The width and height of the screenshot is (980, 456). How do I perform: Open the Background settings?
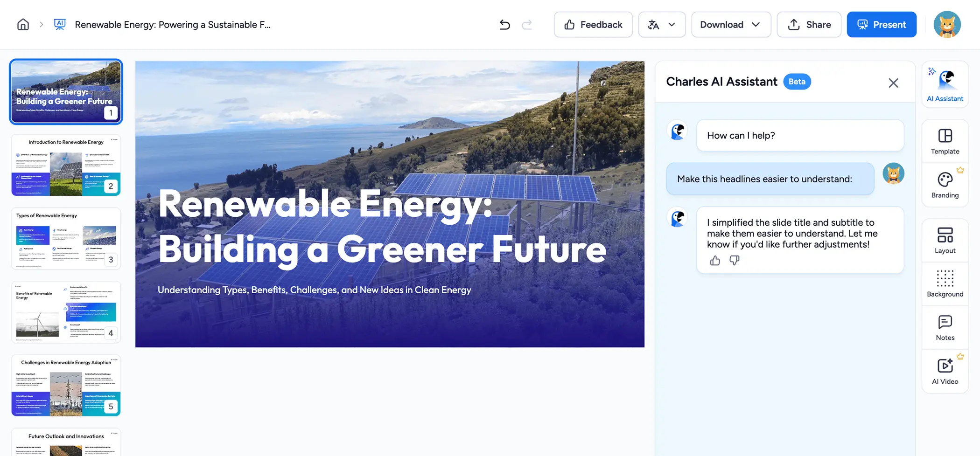(945, 283)
